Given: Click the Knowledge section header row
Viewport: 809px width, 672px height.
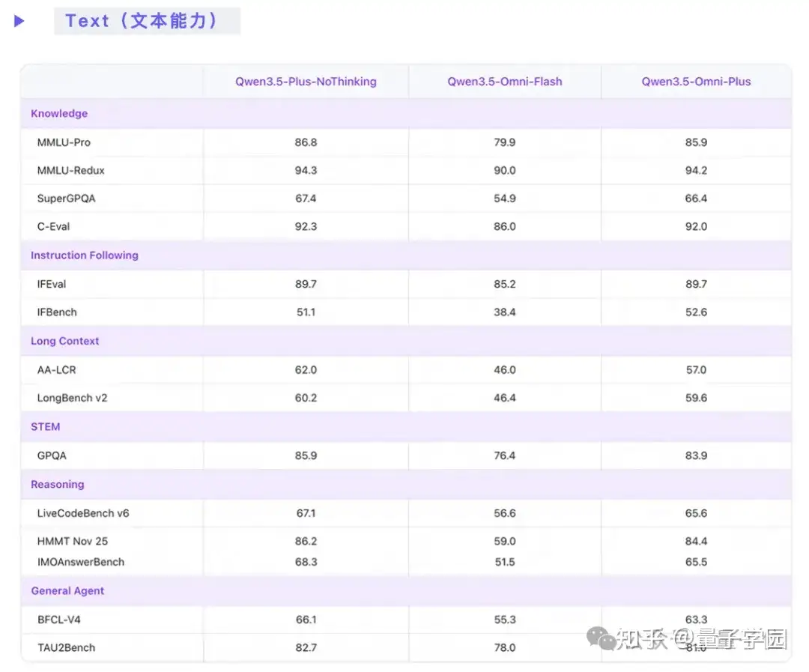Looking at the screenshot, I should [59, 114].
